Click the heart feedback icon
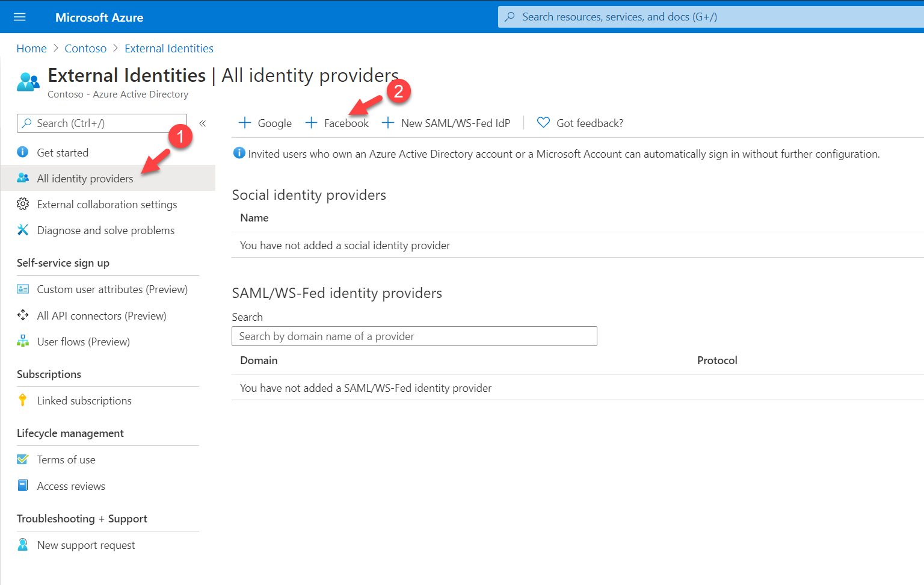Screen dimensions: 924x585 pos(543,123)
